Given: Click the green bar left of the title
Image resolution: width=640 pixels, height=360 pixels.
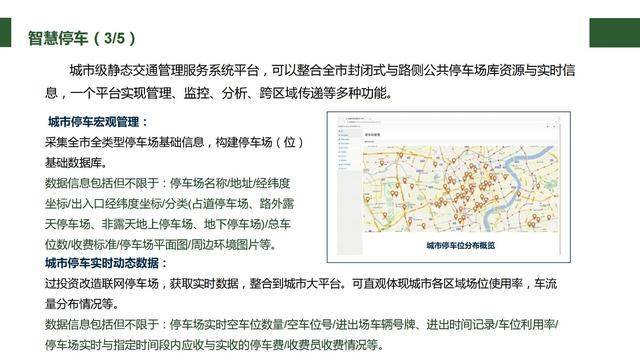Looking at the screenshot, I should click(6, 32).
